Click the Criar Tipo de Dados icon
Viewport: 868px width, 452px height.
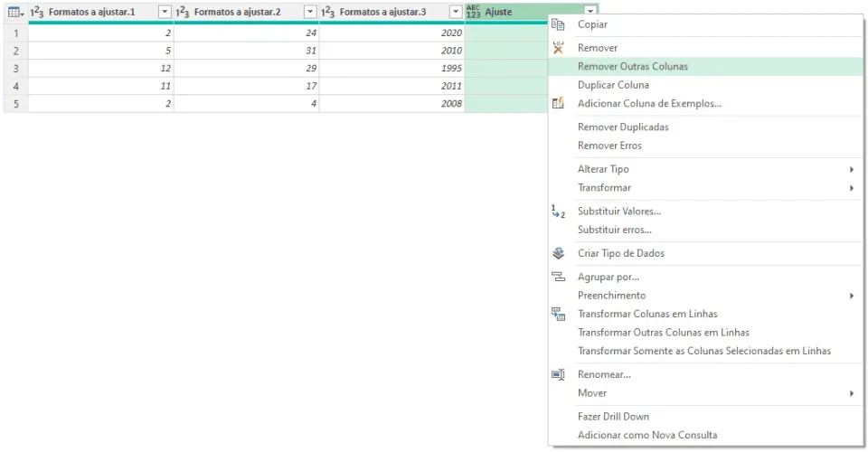pos(558,253)
